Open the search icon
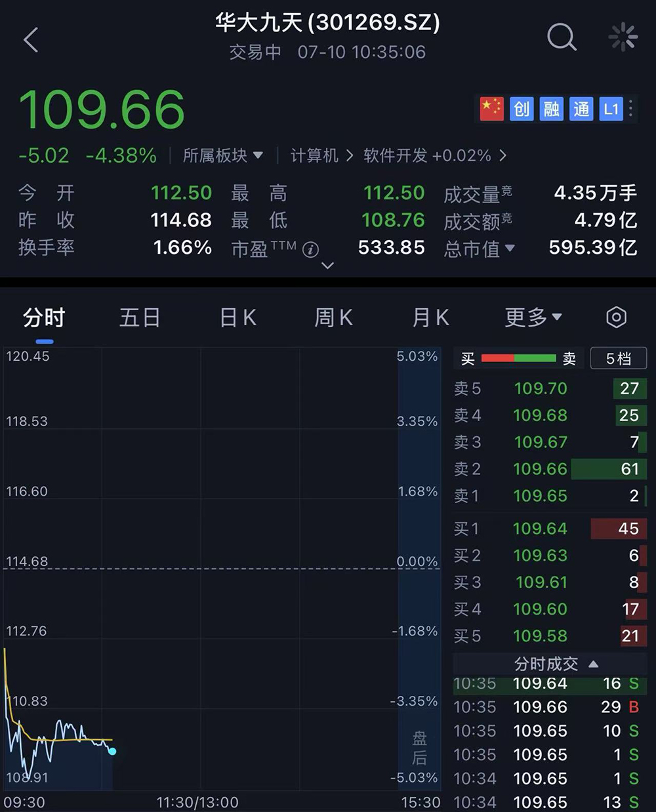The height and width of the screenshot is (812, 656). [562, 37]
